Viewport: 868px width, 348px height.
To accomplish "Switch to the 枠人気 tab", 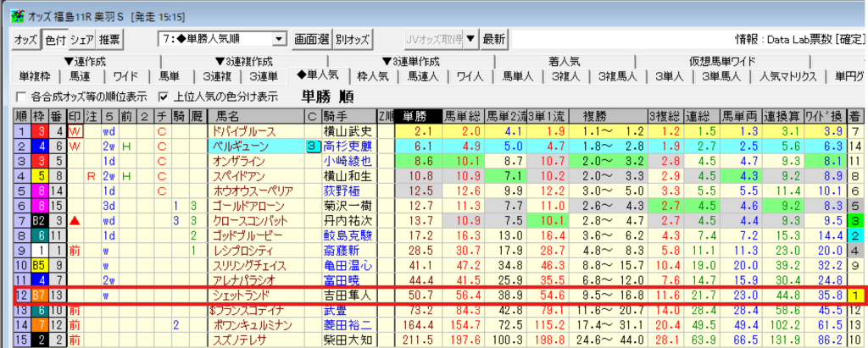I will 374,76.
